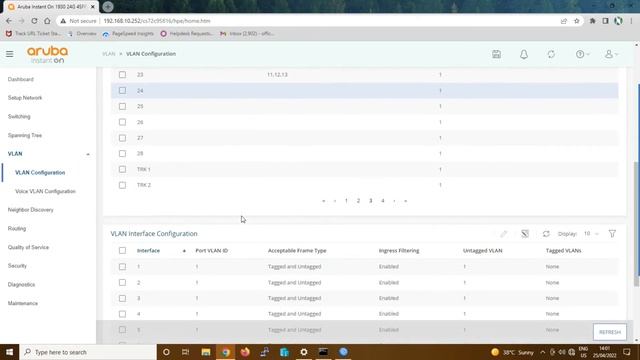Open the Routing menu
Screen dimensions: 640x360
[17, 229]
